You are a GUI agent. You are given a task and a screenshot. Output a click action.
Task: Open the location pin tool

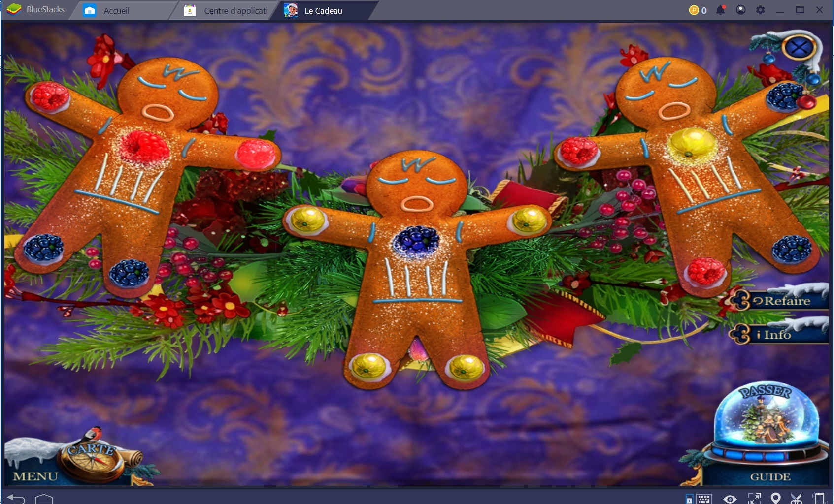[775, 498]
